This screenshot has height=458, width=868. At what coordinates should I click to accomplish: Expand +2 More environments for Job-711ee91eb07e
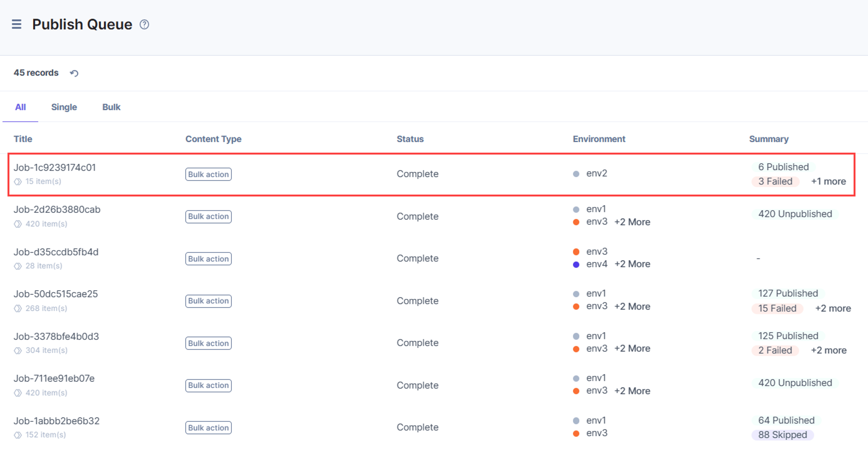pos(632,391)
